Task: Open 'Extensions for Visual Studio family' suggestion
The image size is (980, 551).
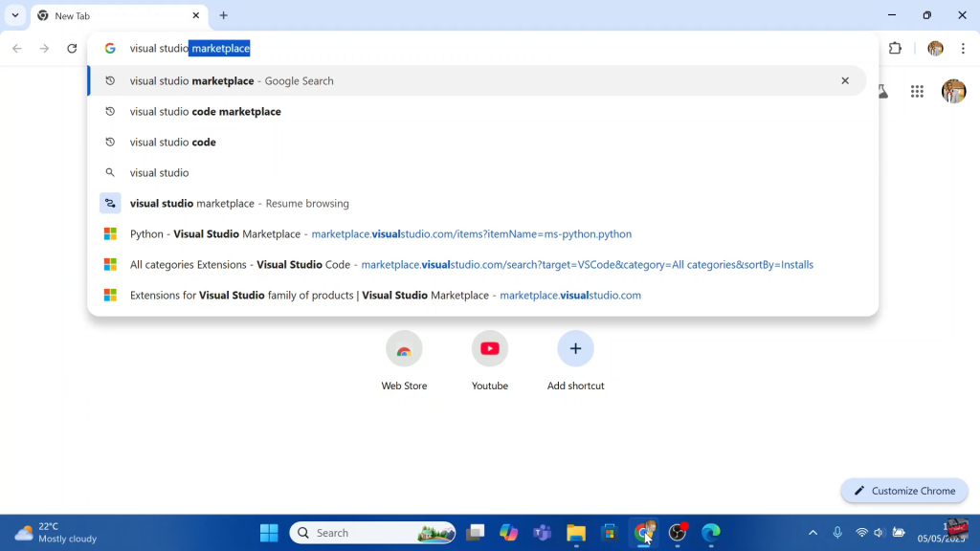Action: (477, 295)
